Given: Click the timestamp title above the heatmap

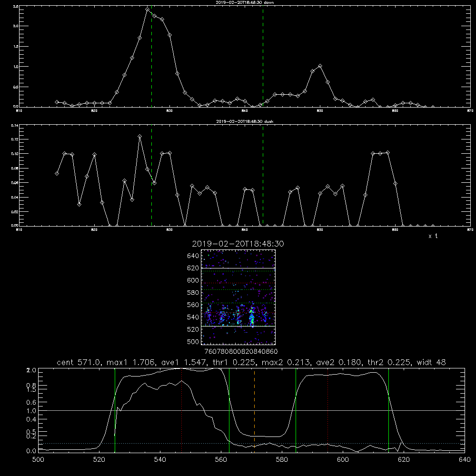Looking at the screenshot, I should tap(238, 244).
